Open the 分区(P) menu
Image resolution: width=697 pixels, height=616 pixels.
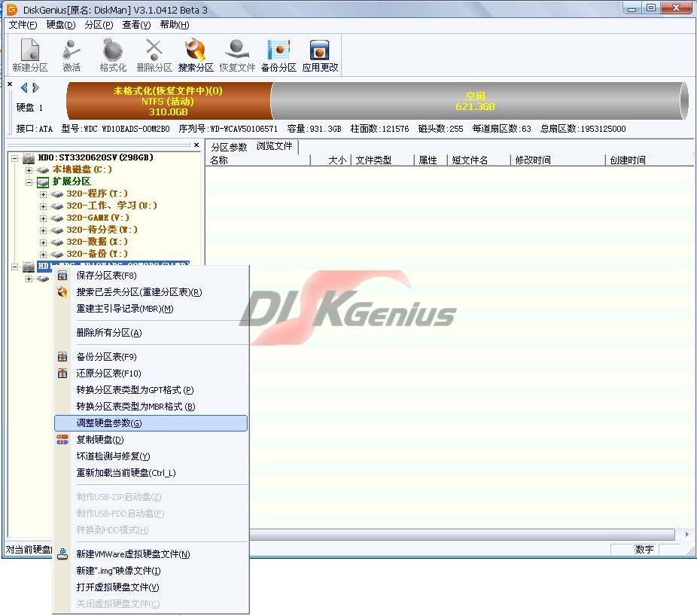click(99, 25)
